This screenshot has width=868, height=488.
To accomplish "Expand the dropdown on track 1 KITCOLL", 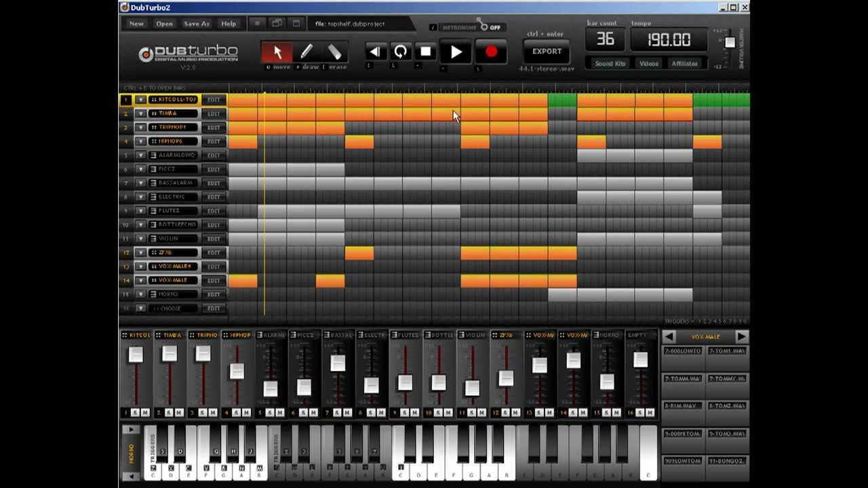I will (x=140, y=100).
